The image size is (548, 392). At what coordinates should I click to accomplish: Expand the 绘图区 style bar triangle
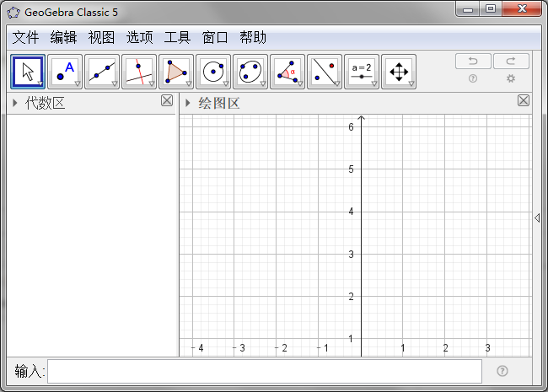point(187,103)
